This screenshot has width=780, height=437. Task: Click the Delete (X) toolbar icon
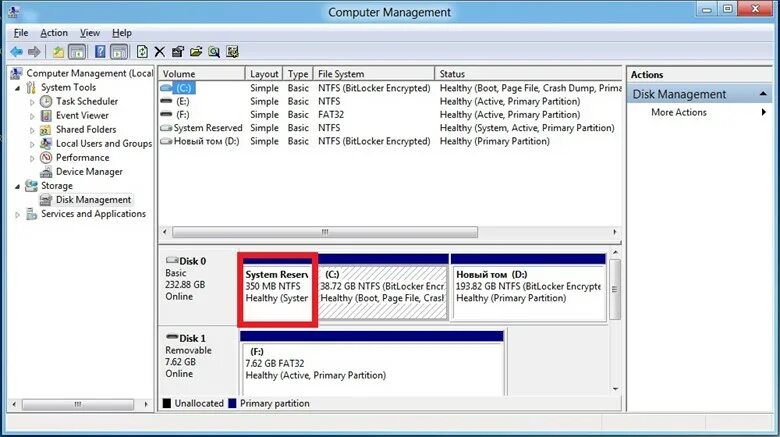point(160,52)
